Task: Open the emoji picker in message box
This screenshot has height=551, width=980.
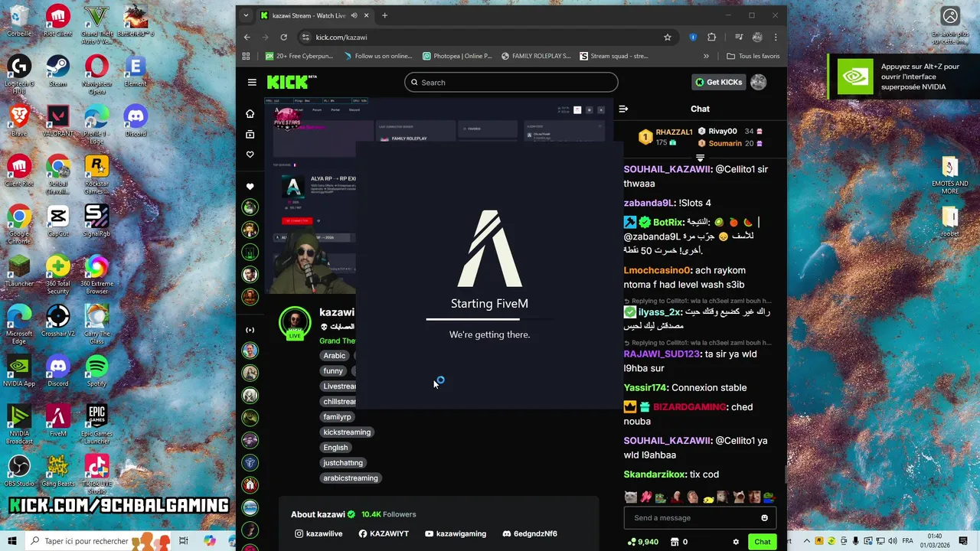Action: pyautogui.click(x=764, y=518)
